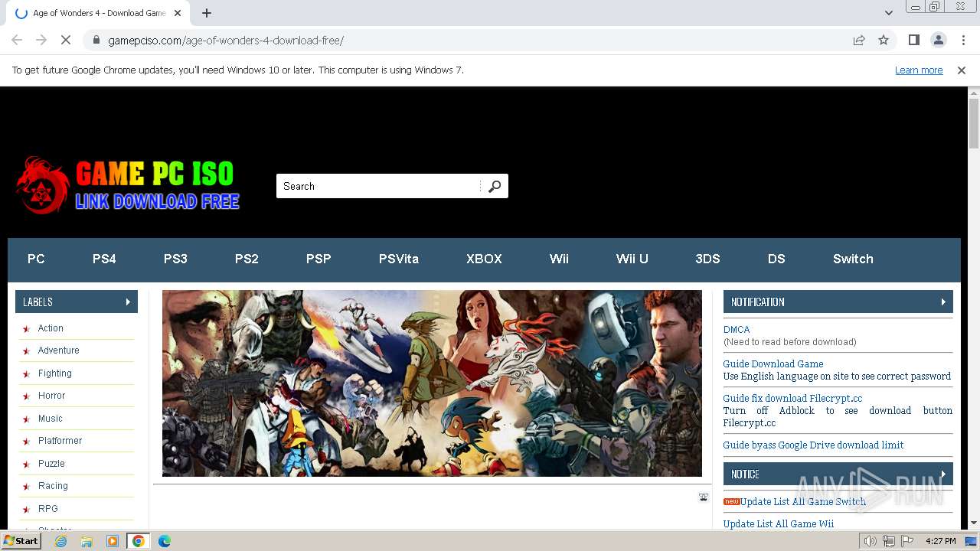Stop page loading with the X button
The width and height of the screenshot is (980, 551).
66,40
